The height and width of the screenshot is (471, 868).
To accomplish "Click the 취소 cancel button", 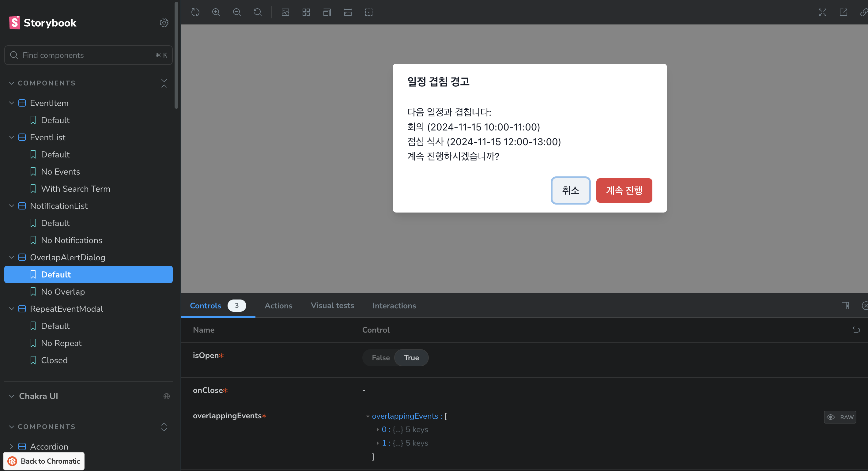I will pos(571,190).
